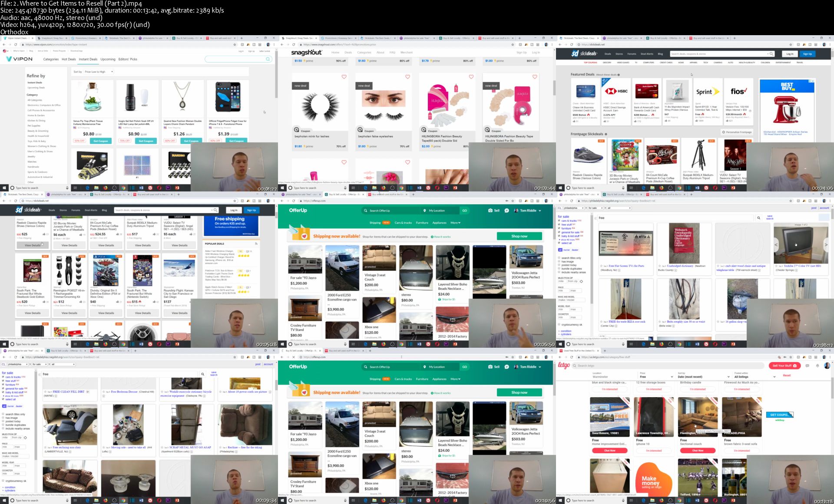Open Deal Alerts in the 00:05:28 Slickdeals frame
The height and width of the screenshot is (504, 834).
(91, 210)
